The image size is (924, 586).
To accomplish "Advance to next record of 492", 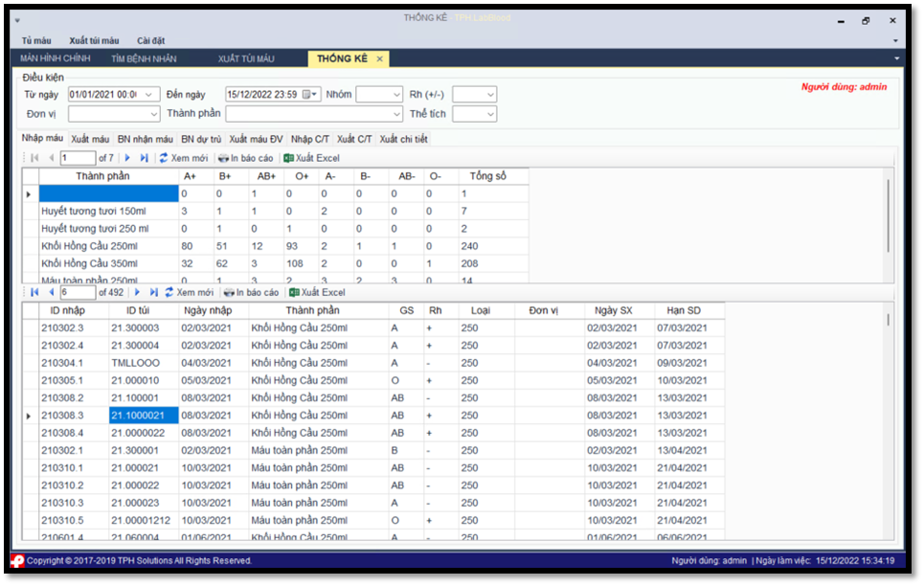I will click(x=137, y=292).
